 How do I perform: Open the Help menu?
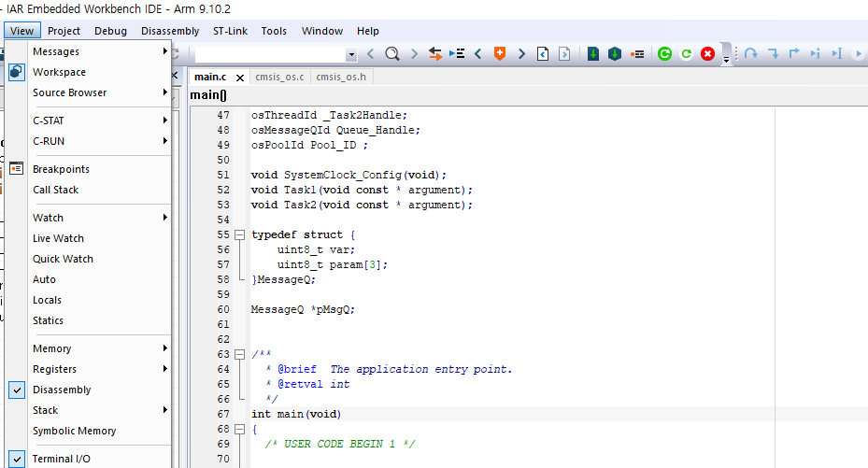point(367,31)
